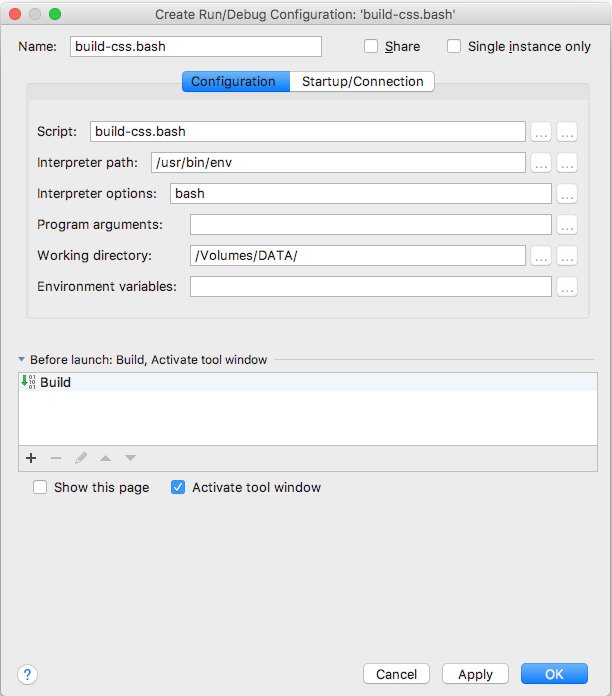Click the Interpreter options field containing bash
Viewport: 612px width, 696px height.
pyautogui.click(x=361, y=194)
